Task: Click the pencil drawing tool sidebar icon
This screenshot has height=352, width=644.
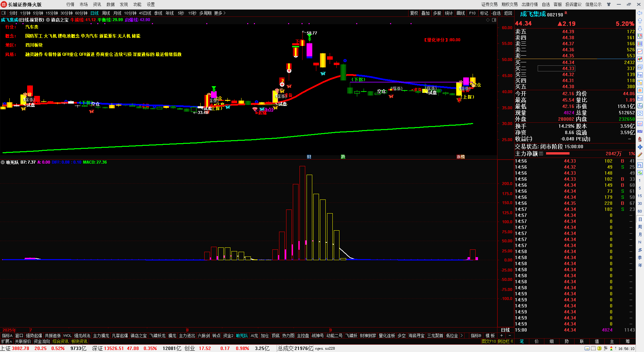Action: 640,155
